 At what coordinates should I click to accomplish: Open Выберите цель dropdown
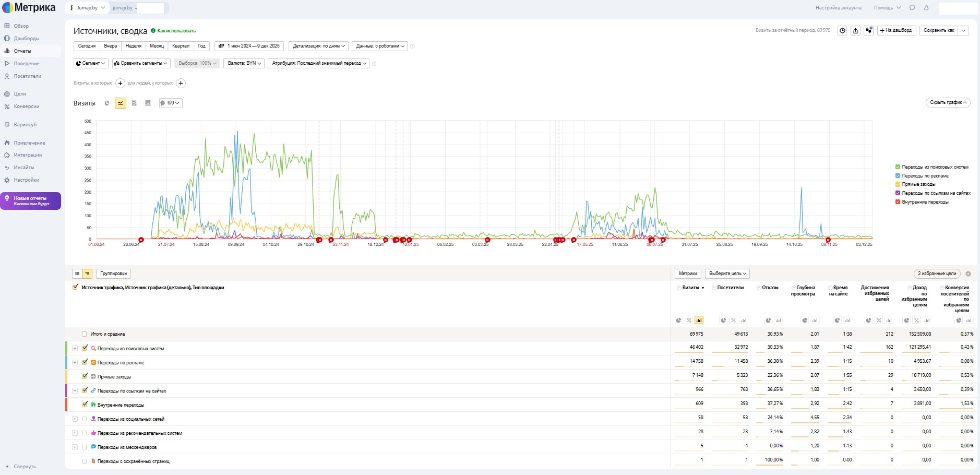(x=728, y=274)
